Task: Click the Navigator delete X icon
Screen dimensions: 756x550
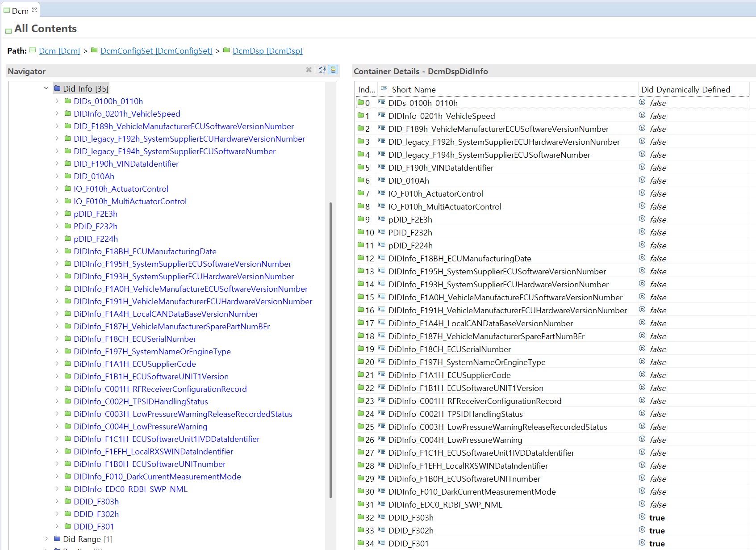Action: click(309, 70)
